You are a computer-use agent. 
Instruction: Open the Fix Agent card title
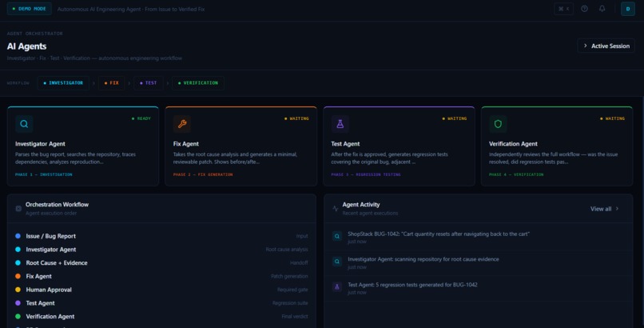point(186,144)
